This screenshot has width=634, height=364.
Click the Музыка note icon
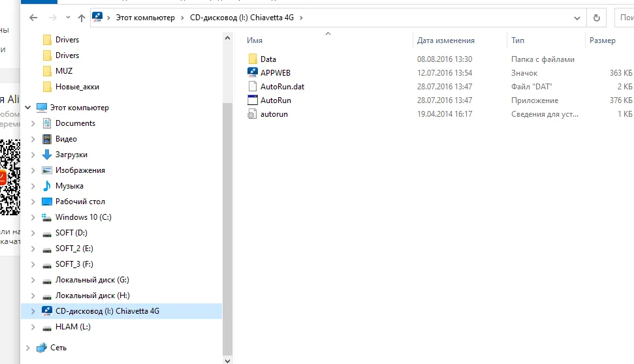(47, 186)
